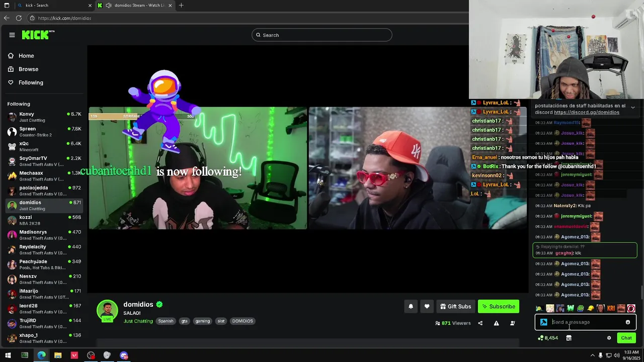Screen dimensions: 644x362
Task: Open Mechaaax channel in Following list
Action: coord(44,176)
